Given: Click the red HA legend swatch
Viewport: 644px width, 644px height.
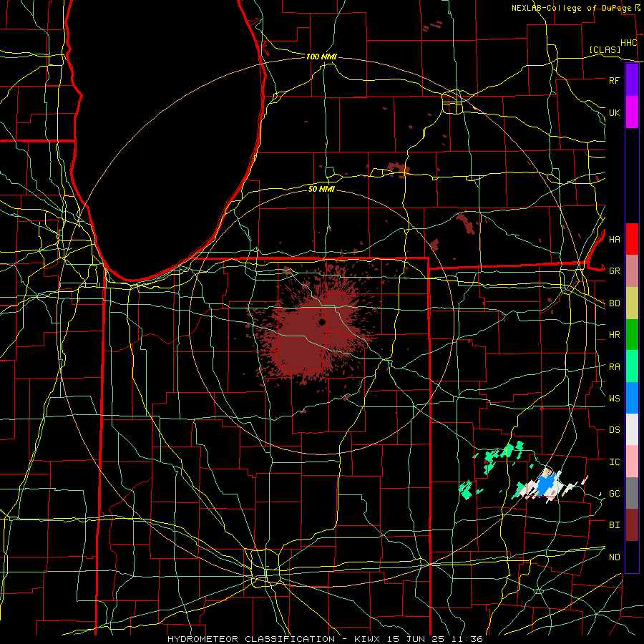Looking at the screenshot, I should click(632, 239).
